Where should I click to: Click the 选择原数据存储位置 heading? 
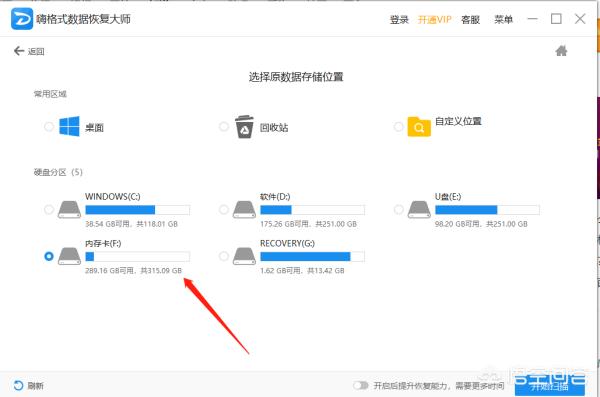pyautogui.click(x=296, y=77)
